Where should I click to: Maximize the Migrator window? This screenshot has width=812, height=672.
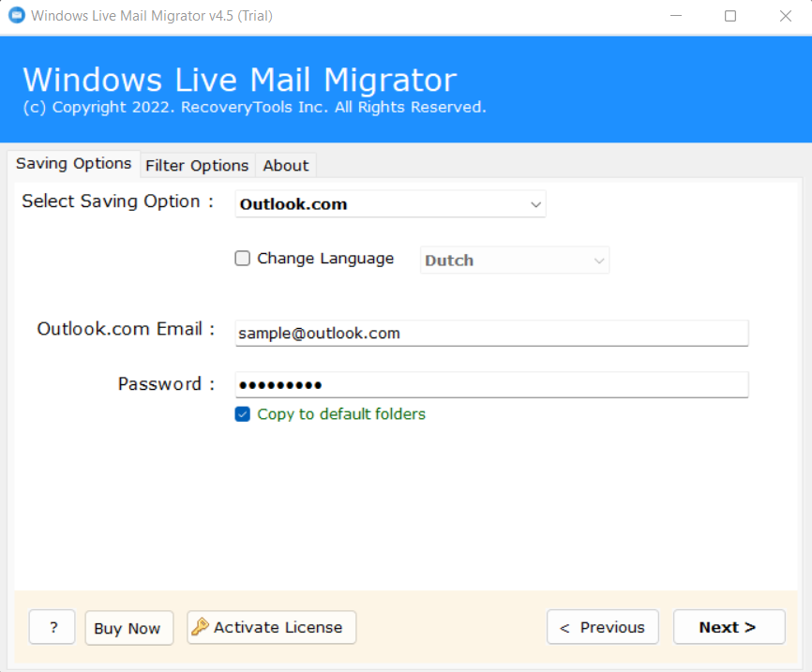click(730, 16)
